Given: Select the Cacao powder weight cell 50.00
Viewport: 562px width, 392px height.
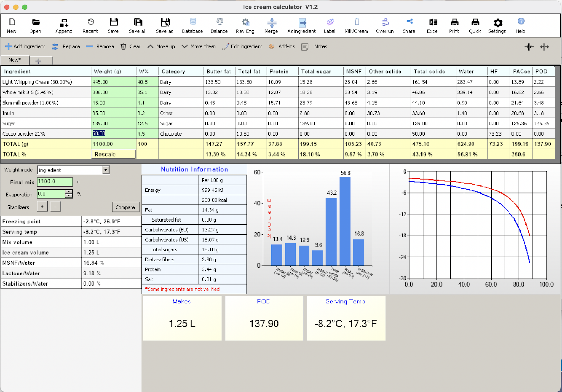Looking at the screenshot, I should pos(113,133).
